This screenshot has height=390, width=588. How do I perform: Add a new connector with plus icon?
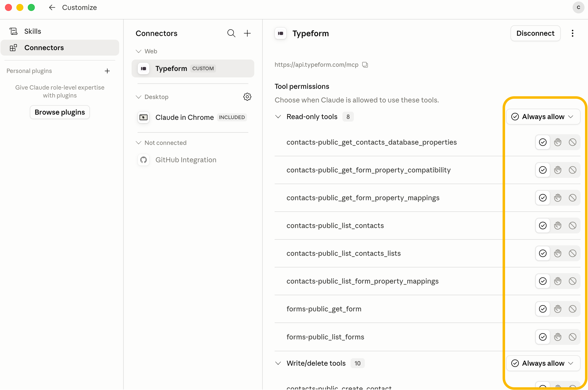pos(247,33)
